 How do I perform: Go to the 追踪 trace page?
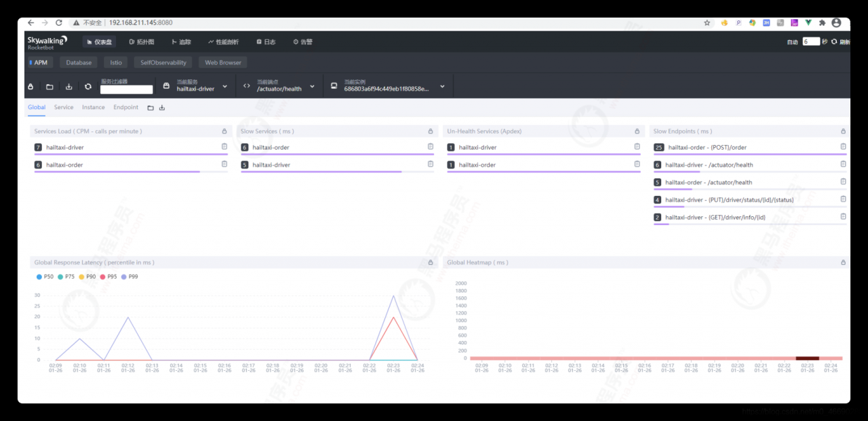tap(181, 42)
